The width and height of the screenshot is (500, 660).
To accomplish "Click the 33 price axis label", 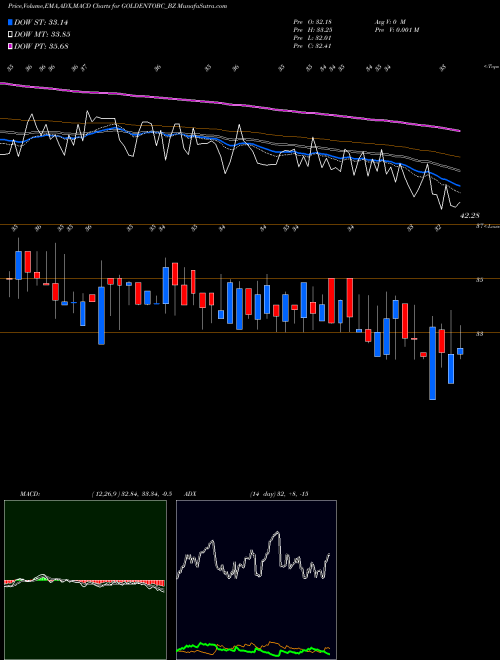I will [x=479, y=334].
